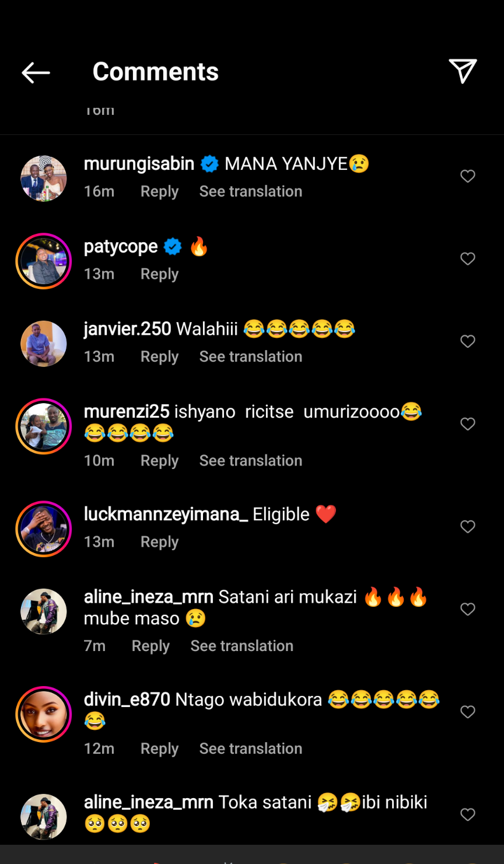Heart divin_e870's comment
Image resolution: width=504 pixels, height=864 pixels.
468,712
